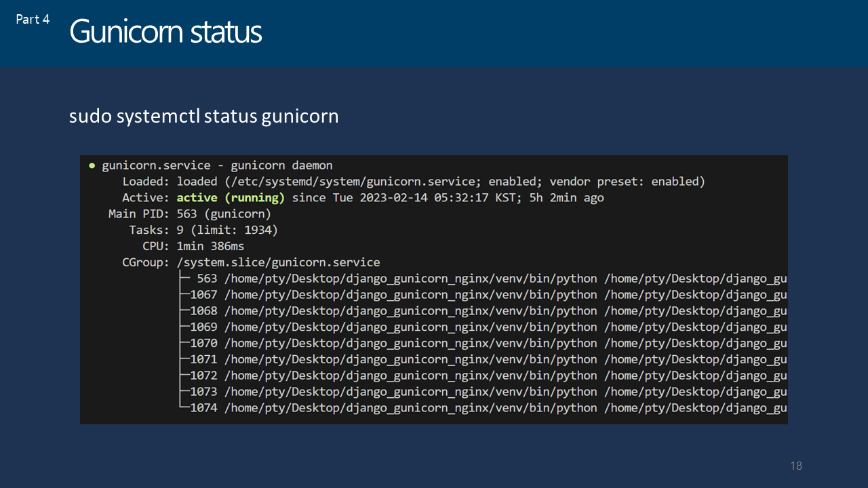Click the process row with PID 1068
The height and width of the screenshot is (488, 868).
[x=484, y=311]
